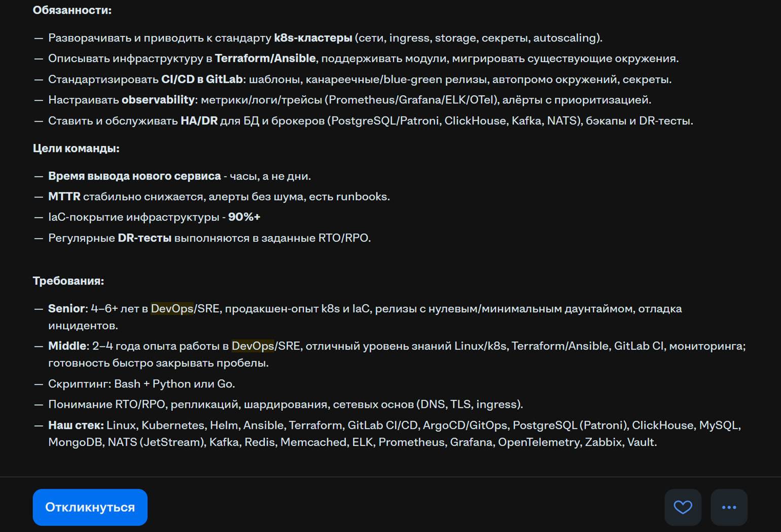Add vacancy to favorites with heart icon
This screenshot has width=781, height=532.
[x=683, y=507]
